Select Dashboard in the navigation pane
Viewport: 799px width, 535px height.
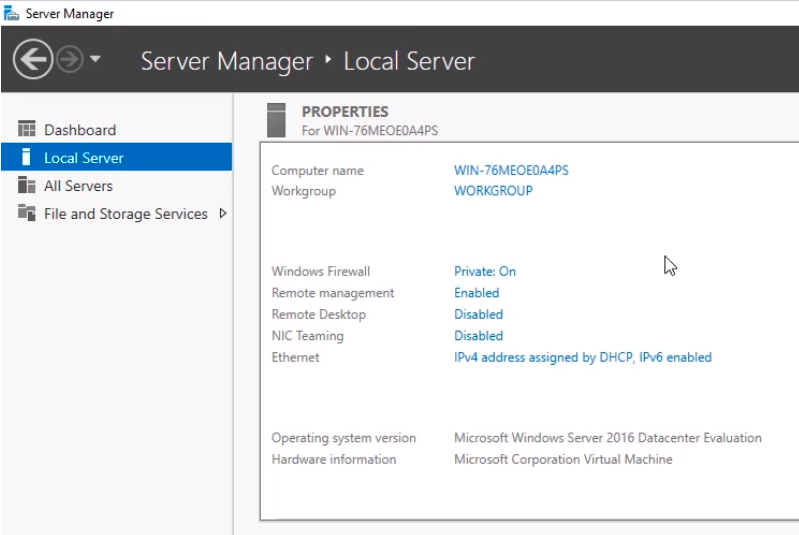pos(80,130)
